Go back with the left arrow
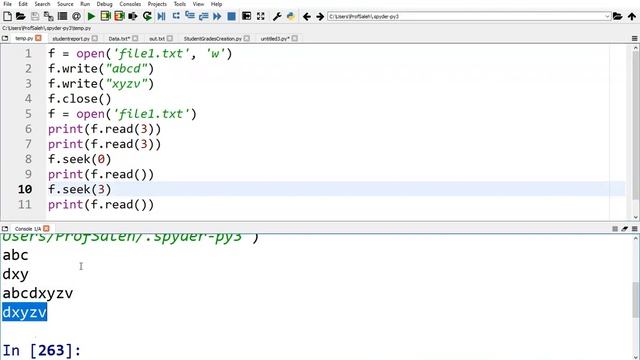The height and width of the screenshot is (360, 640). click(x=307, y=17)
